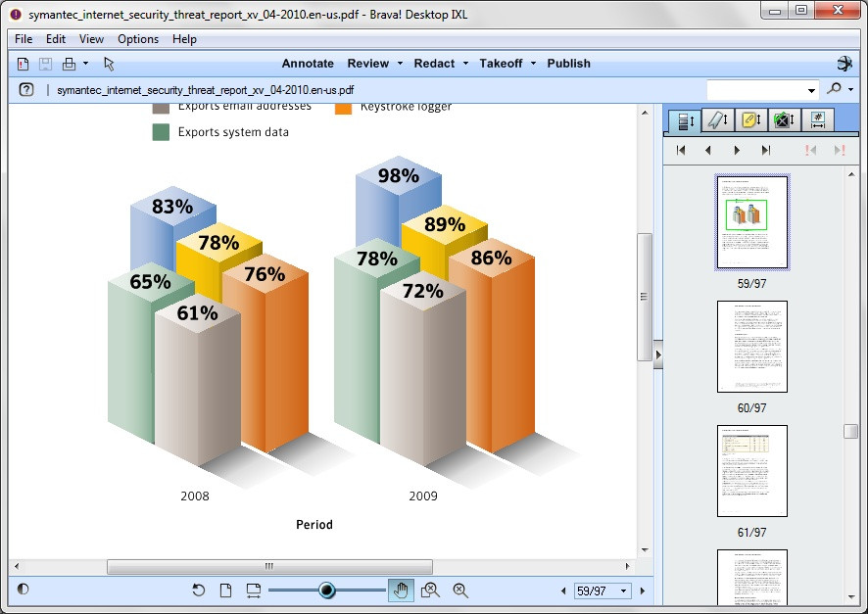The height and width of the screenshot is (614, 868).
Task: Click the document horizontal scrollbar thumb
Action: point(269,566)
